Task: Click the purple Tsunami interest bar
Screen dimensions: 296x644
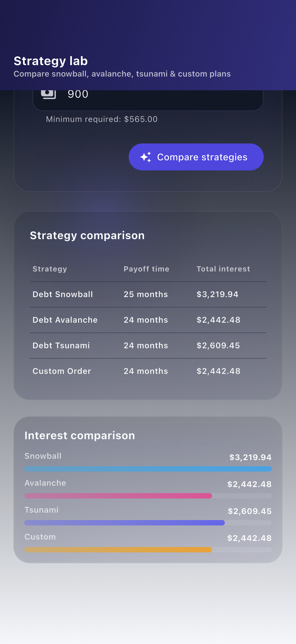Action: [124, 523]
